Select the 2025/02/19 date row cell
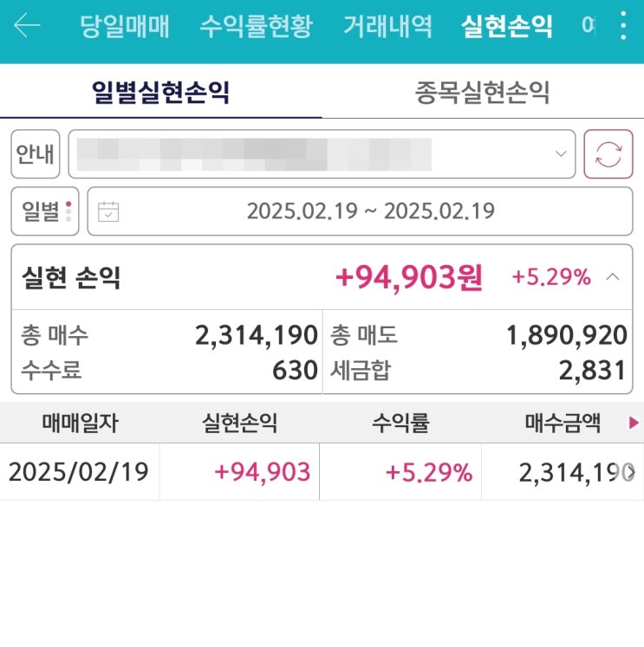The width and height of the screenshot is (644, 647). coord(79,472)
